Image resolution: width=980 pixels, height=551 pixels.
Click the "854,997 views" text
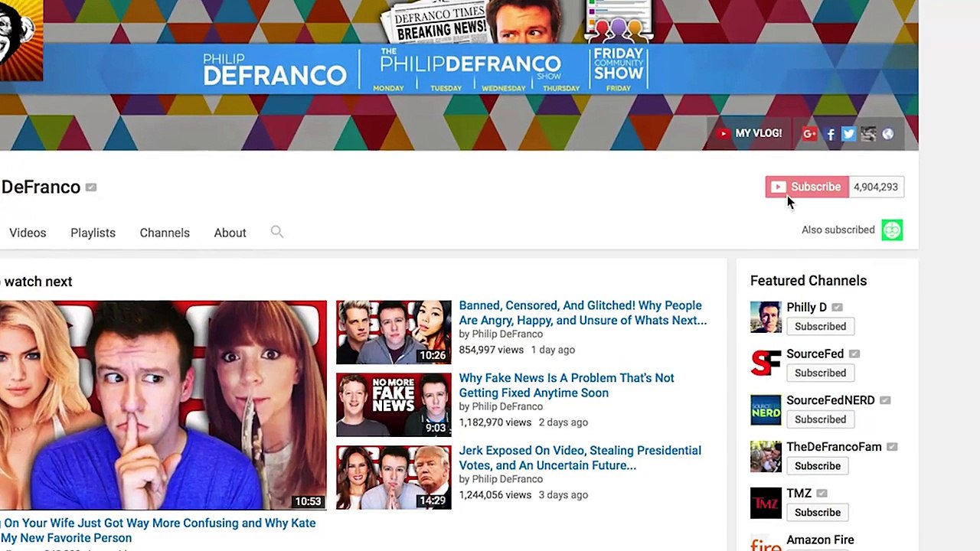492,350
